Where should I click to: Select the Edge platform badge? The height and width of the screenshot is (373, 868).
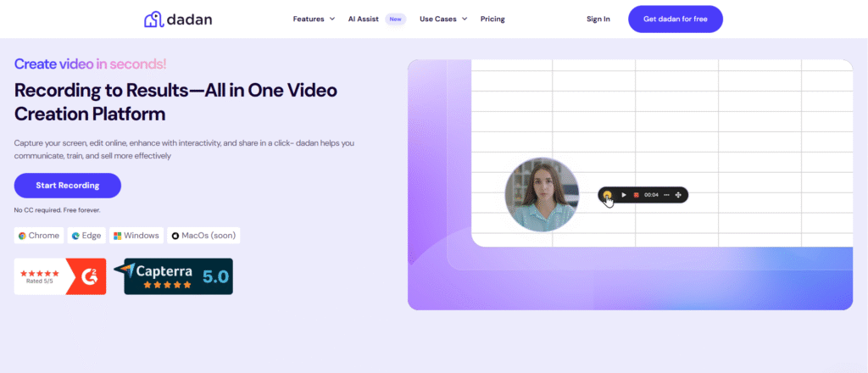click(x=86, y=235)
